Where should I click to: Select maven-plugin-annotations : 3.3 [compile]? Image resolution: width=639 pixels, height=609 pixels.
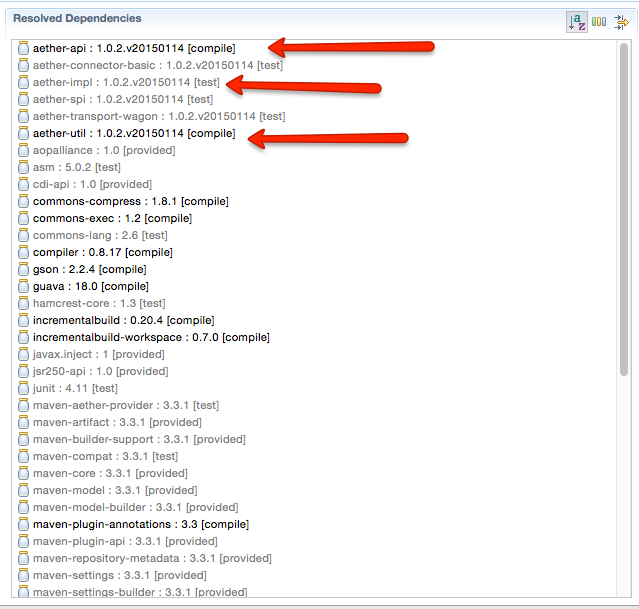[141, 524]
